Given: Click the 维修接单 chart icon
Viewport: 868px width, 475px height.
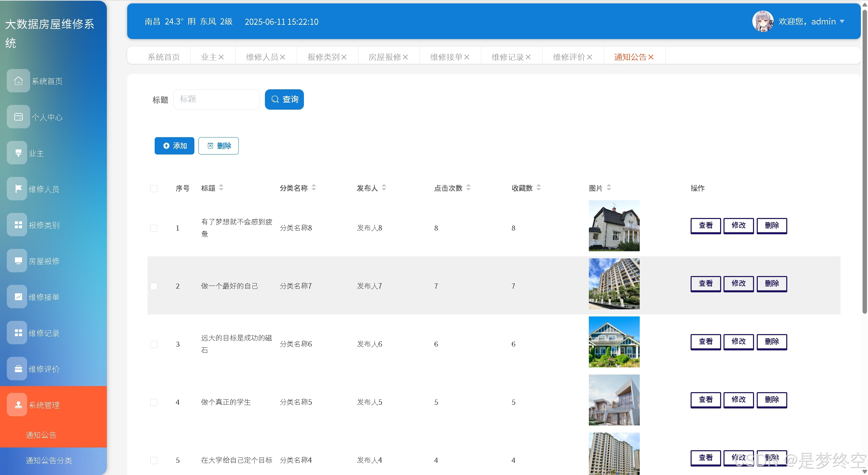Looking at the screenshot, I should pos(18,297).
